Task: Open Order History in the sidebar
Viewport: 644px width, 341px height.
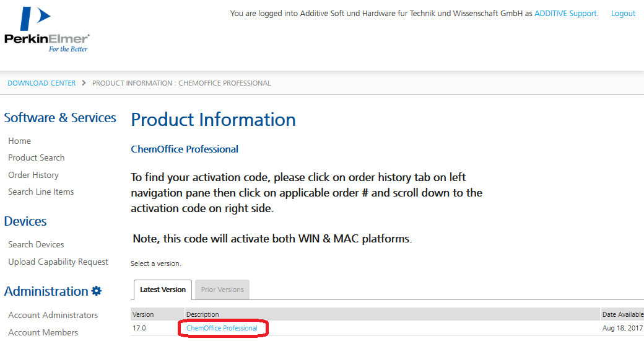Action: (33, 175)
